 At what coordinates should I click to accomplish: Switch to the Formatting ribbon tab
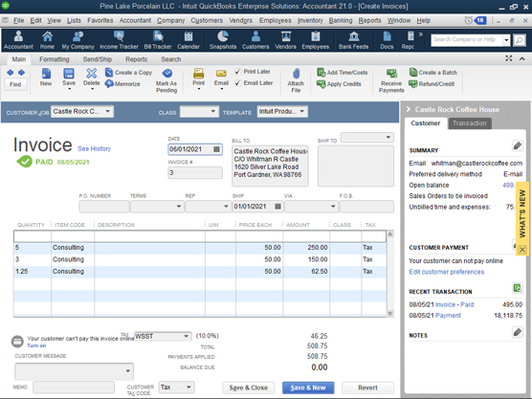[x=54, y=59]
